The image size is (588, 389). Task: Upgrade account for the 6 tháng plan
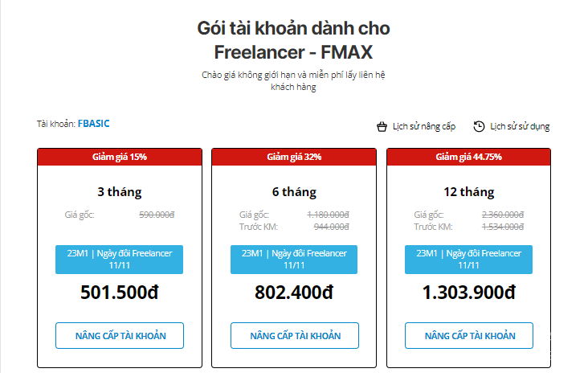(x=294, y=335)
